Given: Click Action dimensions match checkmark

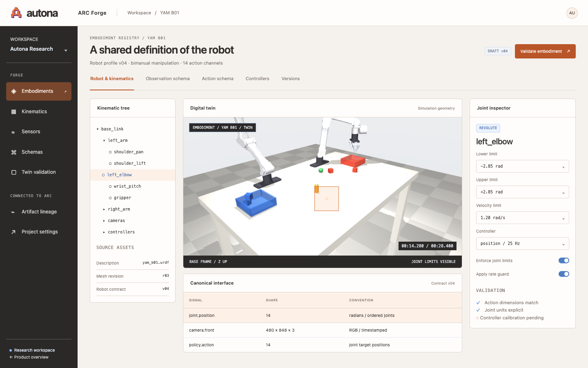Looking at the screenshot, I should pos(478,303).
